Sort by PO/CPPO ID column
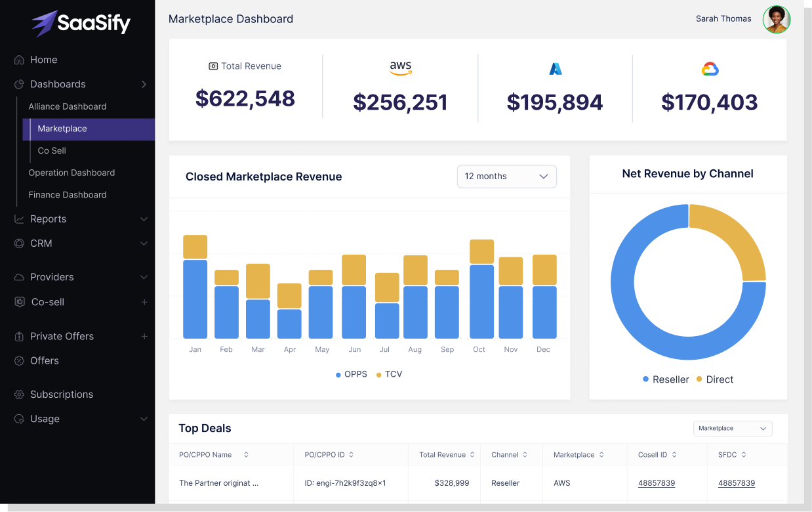Image resolution: width=812 pixels, height=512 pixels. click(x=352, y=455)
